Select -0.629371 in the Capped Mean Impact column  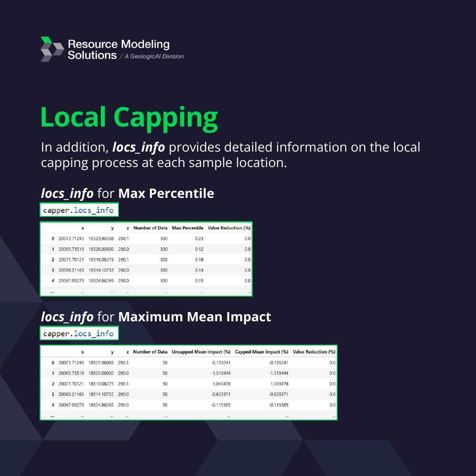tap(279, 394)
